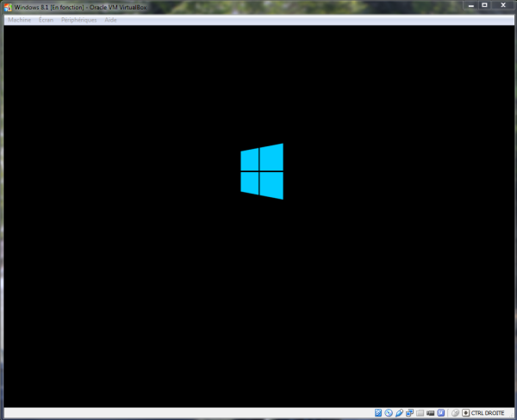Click the Windows logo in VM screen
The height and width of the screenshot is (420, 517).
click(x=262, y=171)
